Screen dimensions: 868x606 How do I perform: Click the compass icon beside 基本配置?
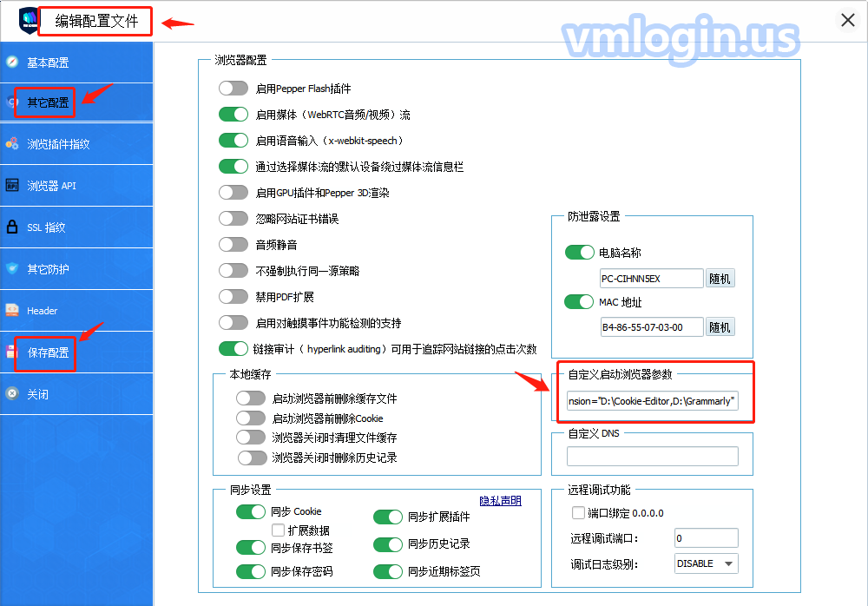pyautogui.click(x=12, y=63)
